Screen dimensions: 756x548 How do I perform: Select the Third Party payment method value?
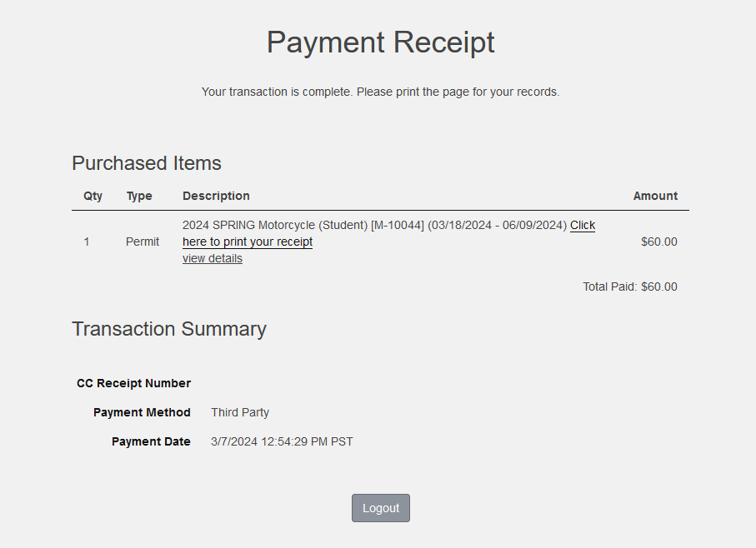coord(240,412)
